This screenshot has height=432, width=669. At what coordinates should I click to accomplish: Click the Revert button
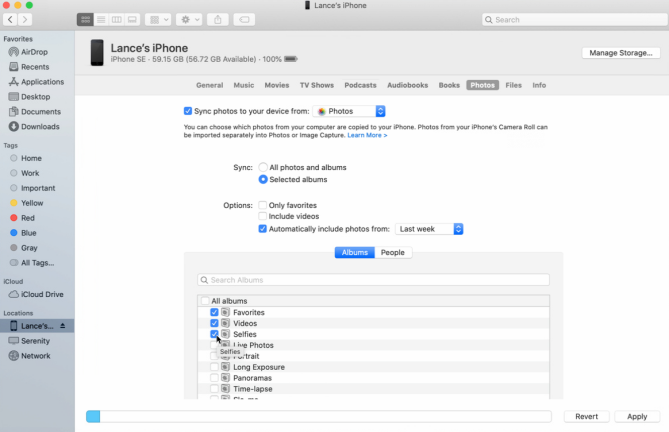pos(587,417)
